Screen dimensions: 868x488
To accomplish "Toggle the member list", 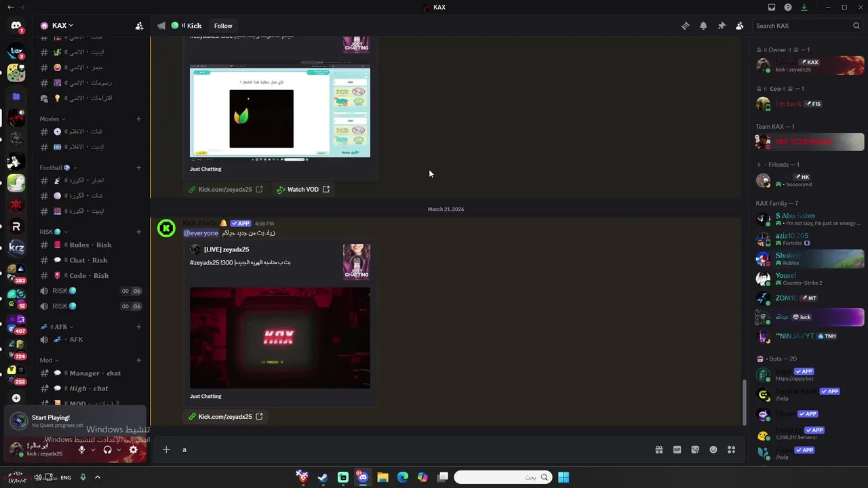I will pos(739,26).
